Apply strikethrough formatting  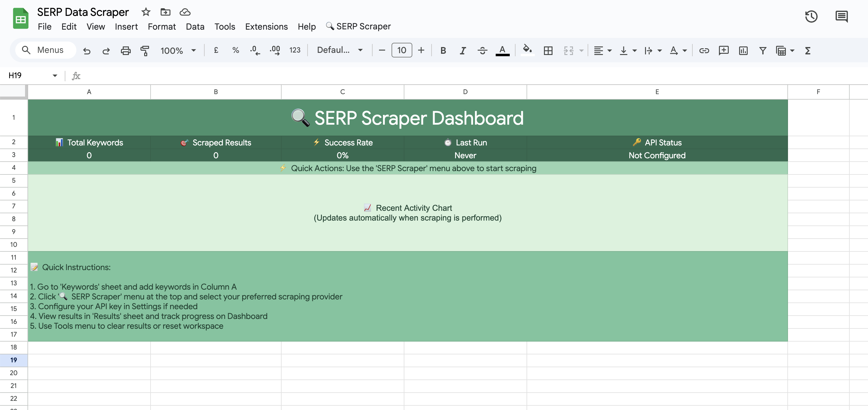pos(483,51)
